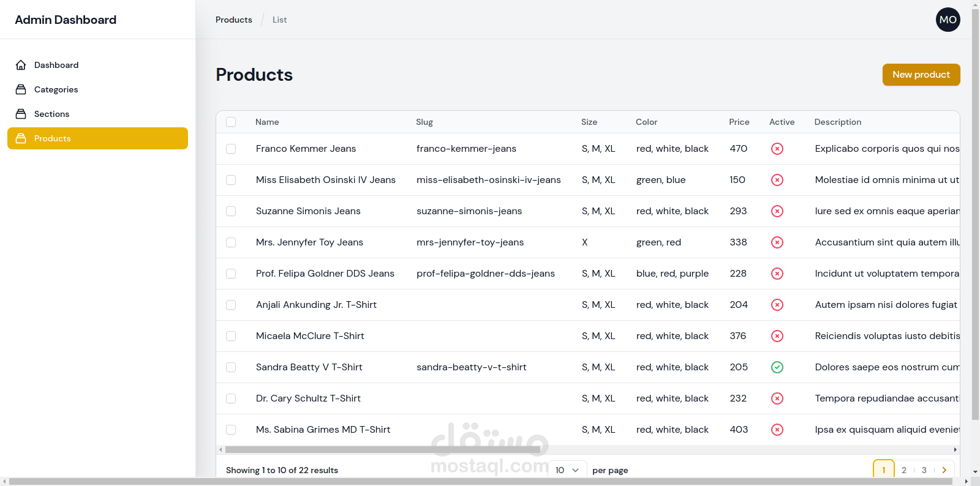Screen dimensions: 980x486
Task: Click the MO user avatar
Action: [x=948, y=20]
